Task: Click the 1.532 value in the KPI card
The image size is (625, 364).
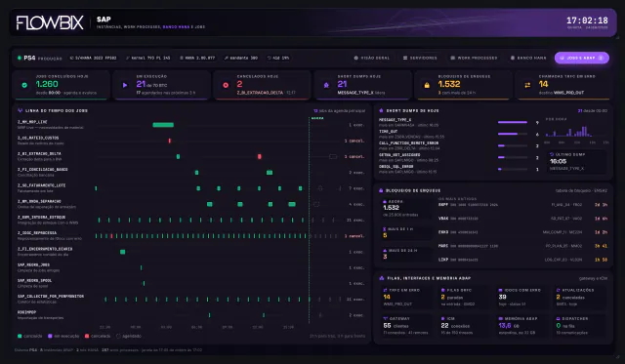Action: point(449,84)
